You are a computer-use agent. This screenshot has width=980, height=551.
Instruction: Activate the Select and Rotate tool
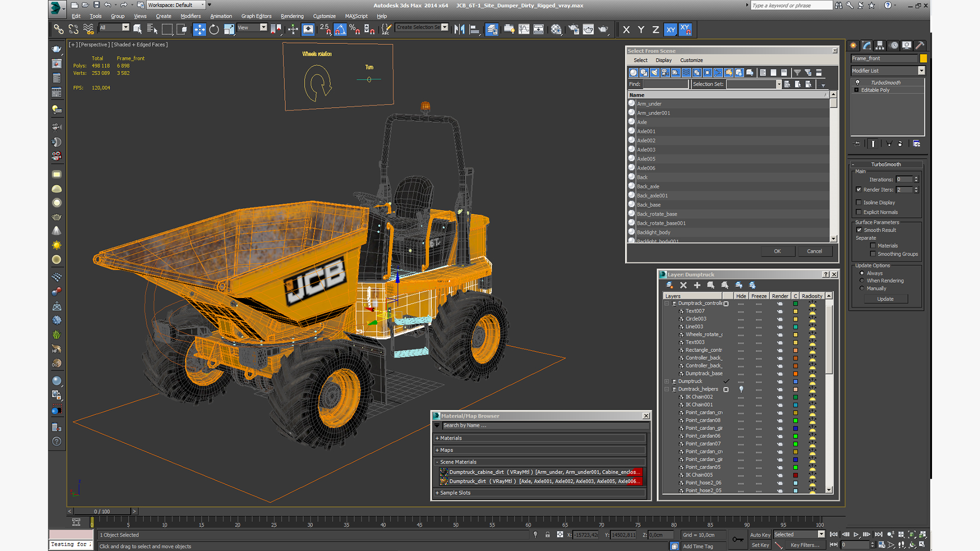[x=214, y=30]
